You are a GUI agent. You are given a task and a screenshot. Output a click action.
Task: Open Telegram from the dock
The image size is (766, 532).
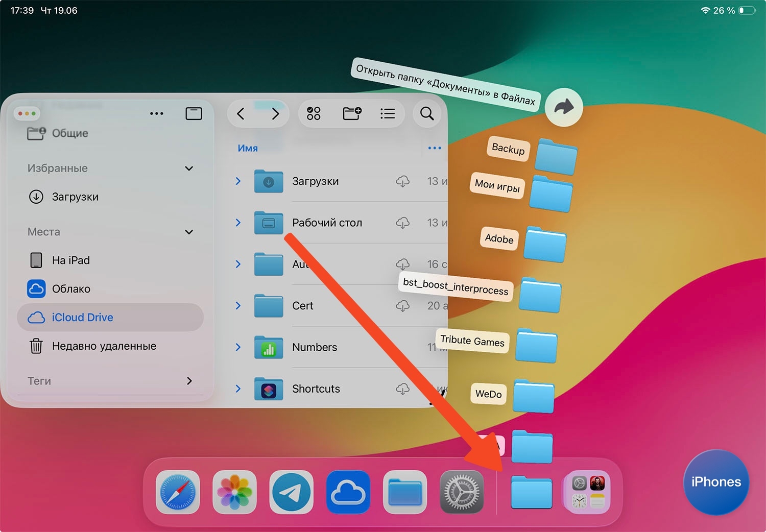[291, 492]
